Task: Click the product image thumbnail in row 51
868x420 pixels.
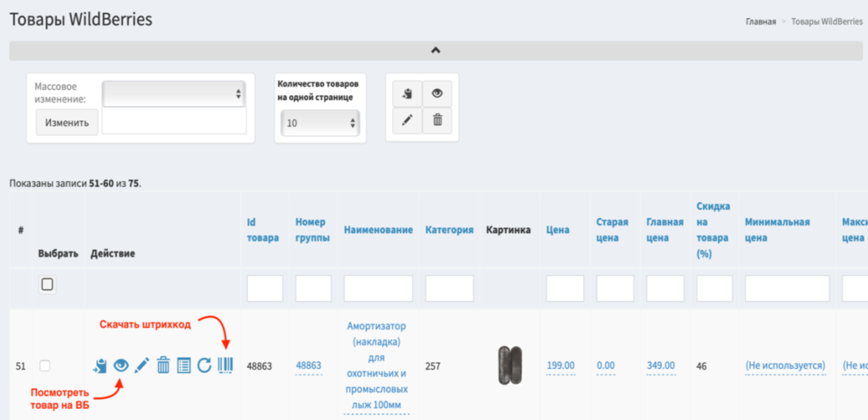Action: tap(510, 365)
